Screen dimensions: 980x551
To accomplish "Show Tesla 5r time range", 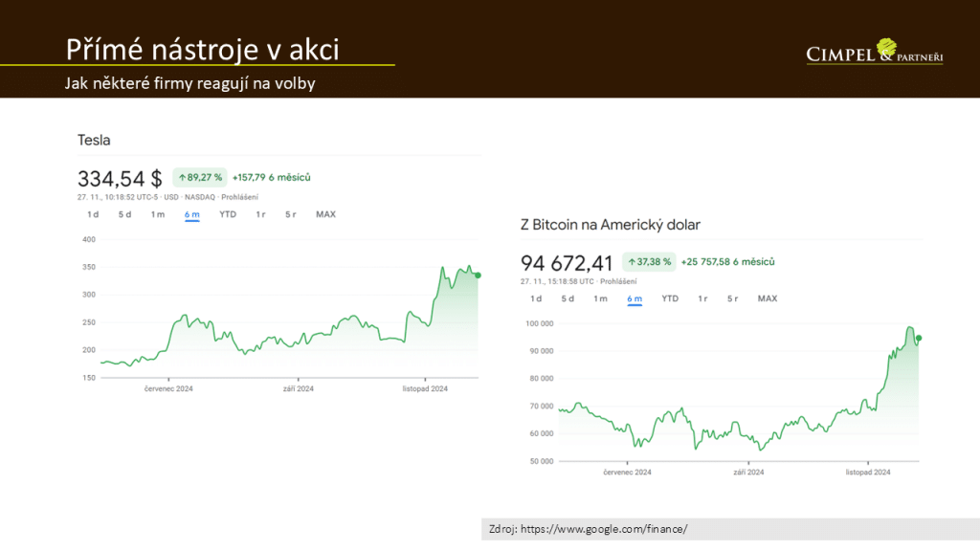I will tap(290, 214).
